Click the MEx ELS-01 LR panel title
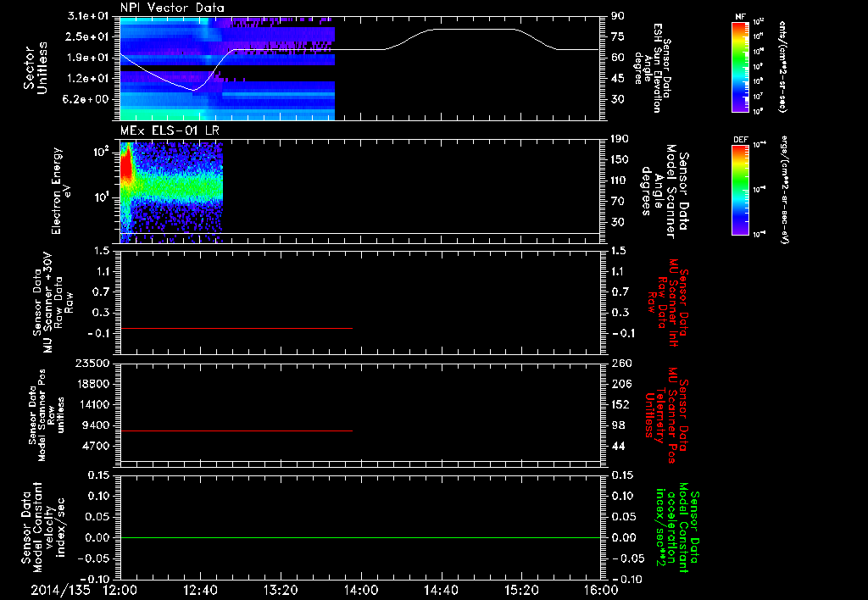Image resolution: width=868 pixels, height=600 pixels. click(169, 131)
